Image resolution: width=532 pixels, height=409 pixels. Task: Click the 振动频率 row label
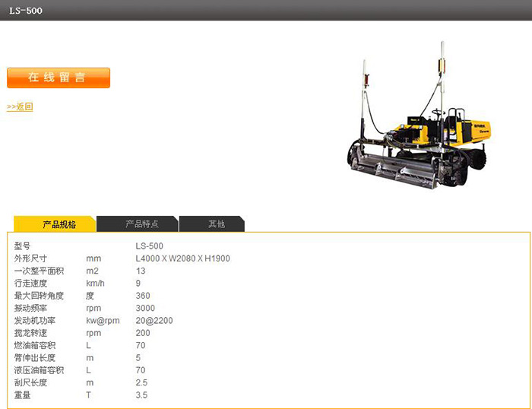[x=30, y=308]
